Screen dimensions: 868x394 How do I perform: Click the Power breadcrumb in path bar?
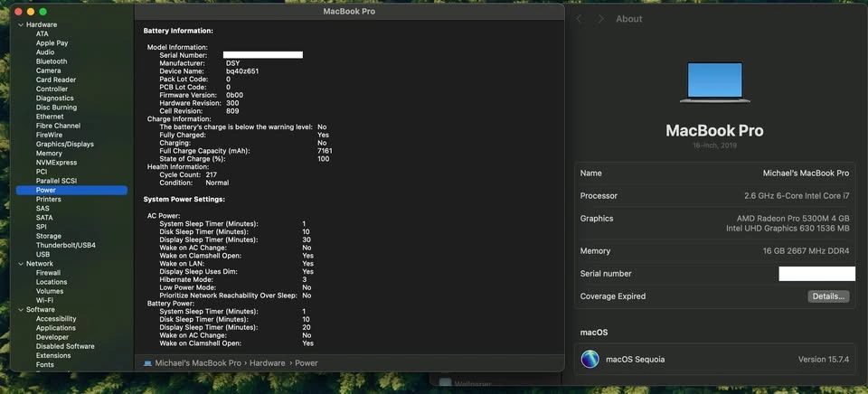[307, 363]
